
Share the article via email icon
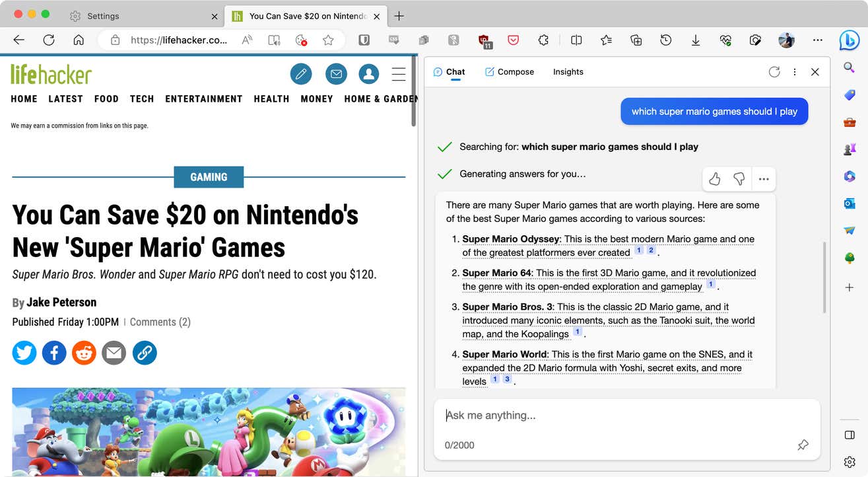pyautogui.click(x=114, y=353)
